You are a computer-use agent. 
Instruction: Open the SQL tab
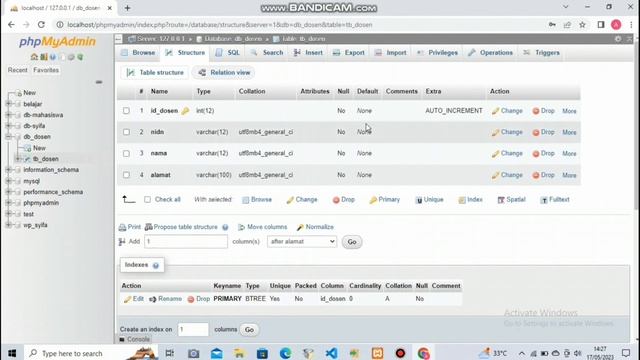point(228,53)
